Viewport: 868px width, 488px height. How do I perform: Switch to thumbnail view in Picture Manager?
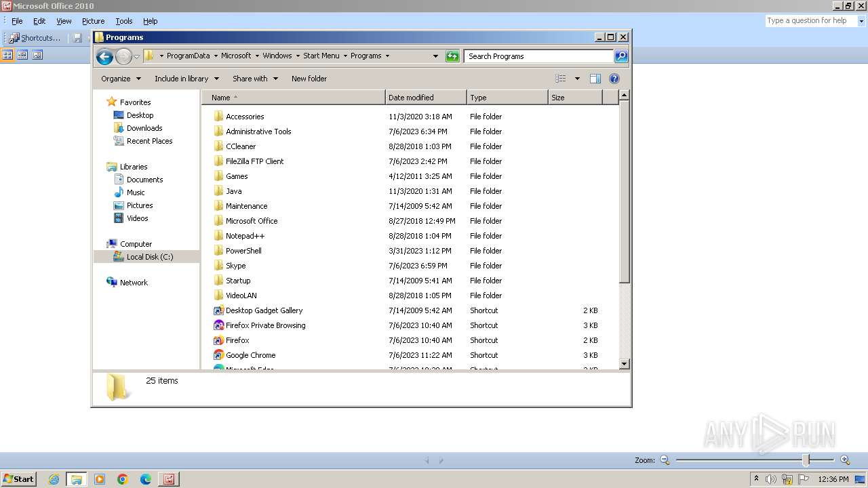[8, 55]
